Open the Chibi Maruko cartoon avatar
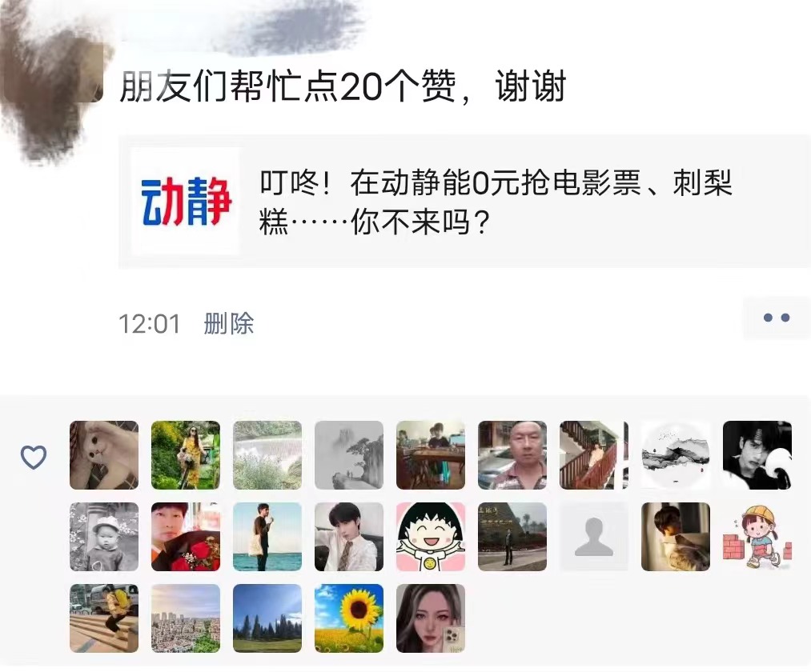 click(x=431, y=537)
